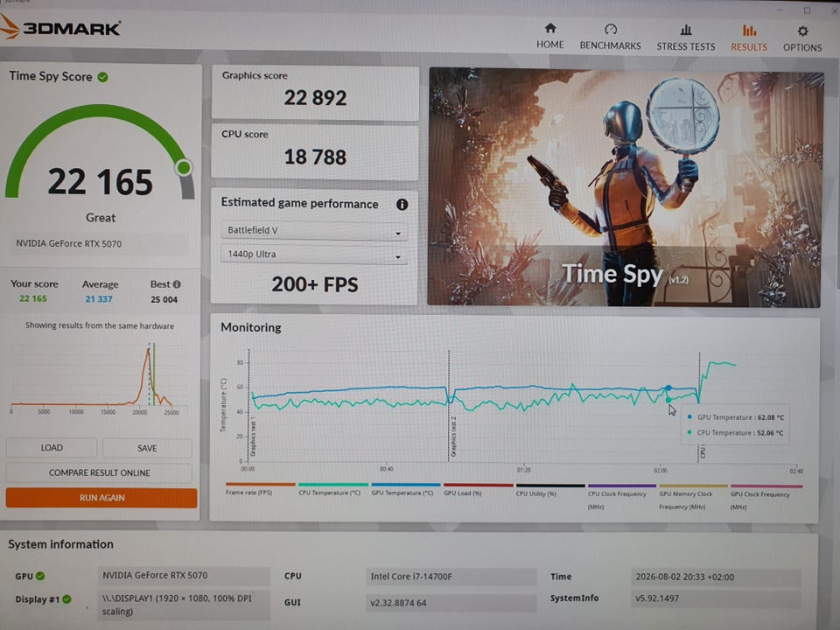Toggle GPU Temperature legend series
The width and height of the screenshot is (840, 630).
405,489
